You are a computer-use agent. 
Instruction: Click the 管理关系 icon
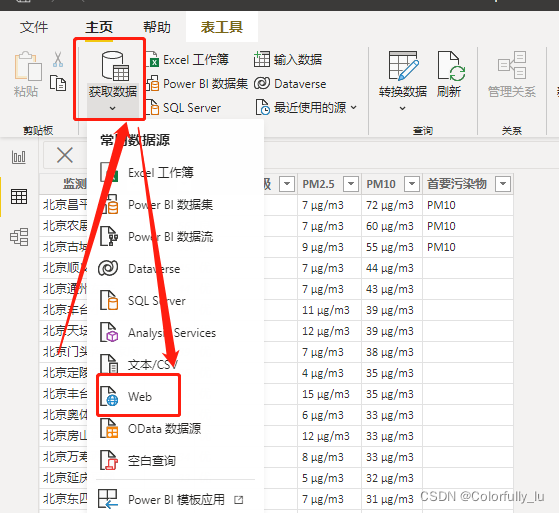tap(512, 65)
